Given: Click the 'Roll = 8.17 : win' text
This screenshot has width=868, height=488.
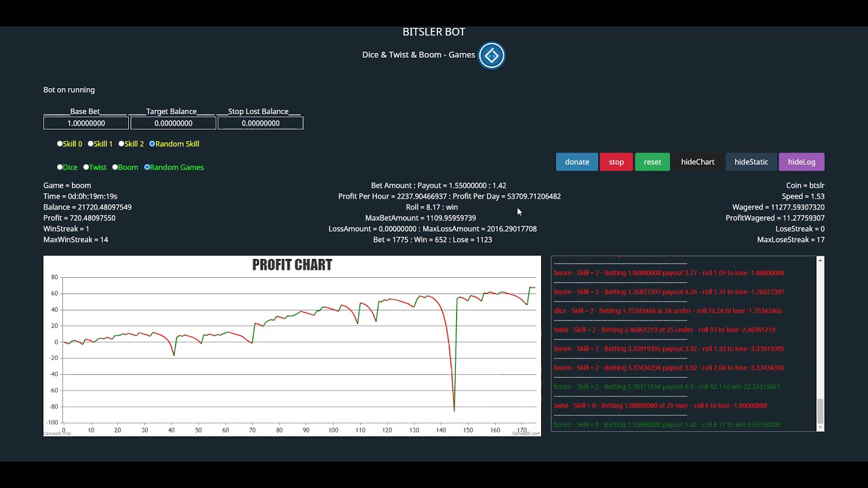Looking at the screenshot, I should tap(432, 207).
